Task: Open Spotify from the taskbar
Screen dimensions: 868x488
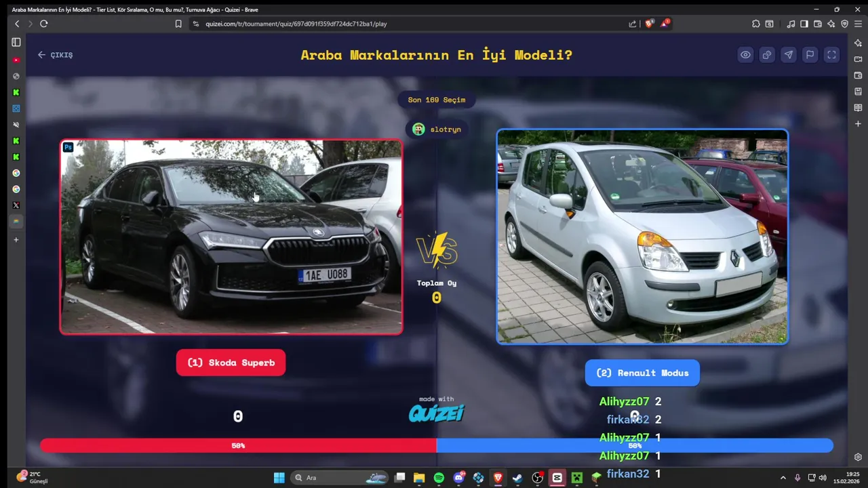Action: click(x=439, y=478)
